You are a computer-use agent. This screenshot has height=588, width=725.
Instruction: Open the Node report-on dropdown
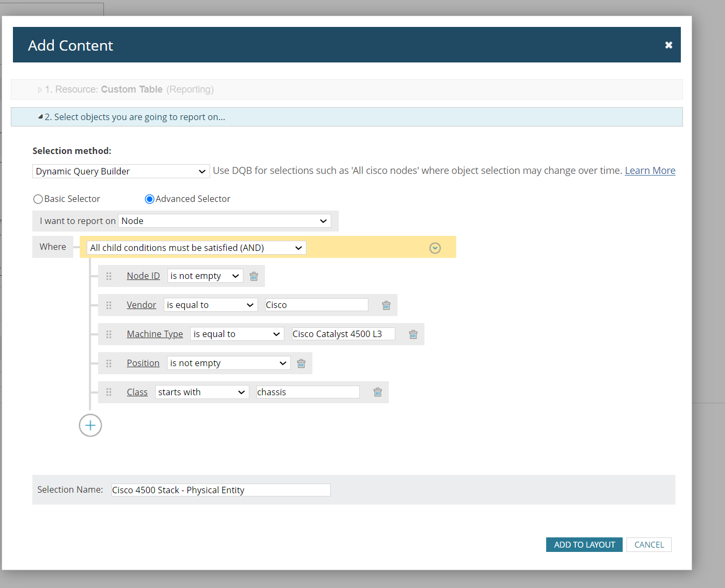(225, 221)
